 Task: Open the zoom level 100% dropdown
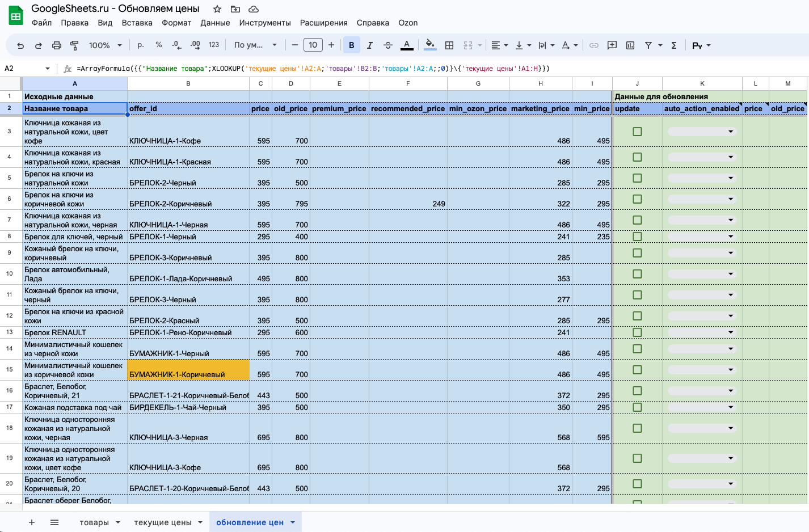[x=105, y=45]
